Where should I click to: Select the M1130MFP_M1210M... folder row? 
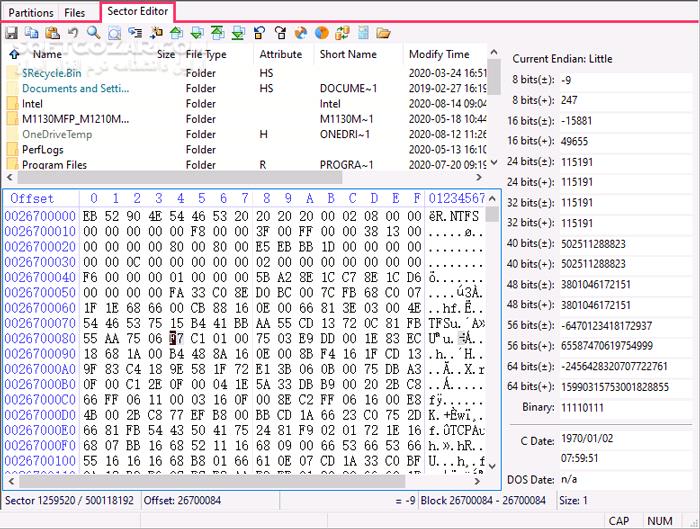[246, 119]
